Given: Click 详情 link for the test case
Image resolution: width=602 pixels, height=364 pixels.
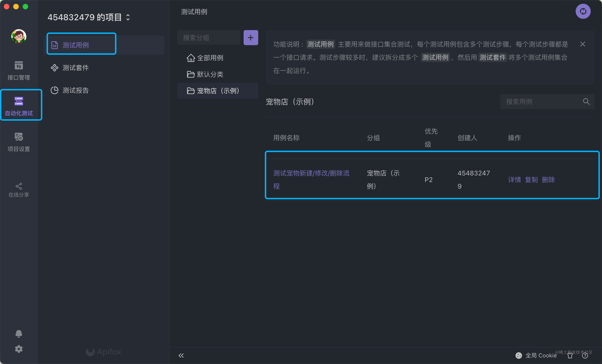Looking at the screenshot, I should click(514, 180).
